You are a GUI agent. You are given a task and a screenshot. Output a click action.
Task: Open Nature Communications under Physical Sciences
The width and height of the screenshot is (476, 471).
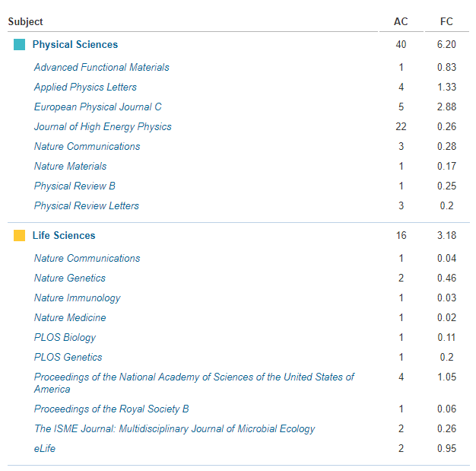[x=87, y=146]
